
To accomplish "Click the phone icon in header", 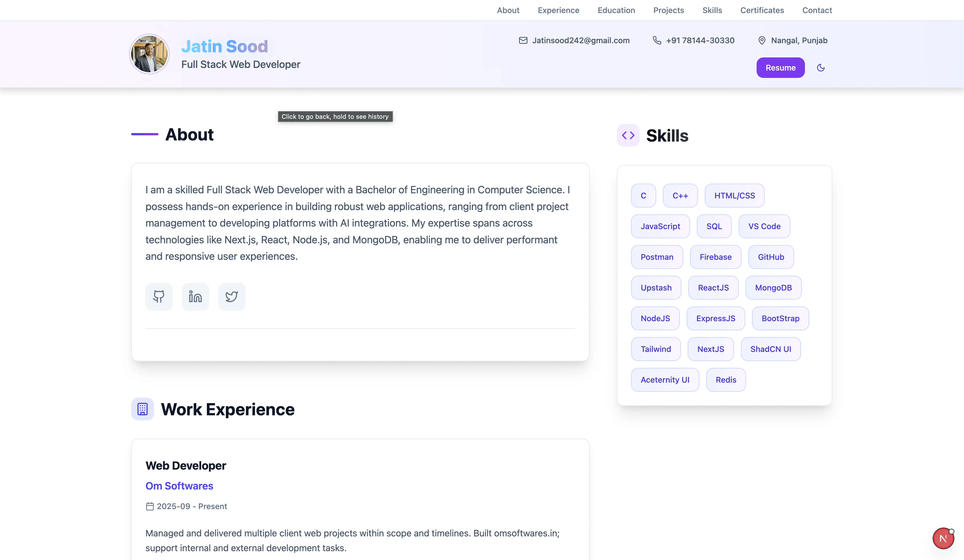I will coord(657,41).
